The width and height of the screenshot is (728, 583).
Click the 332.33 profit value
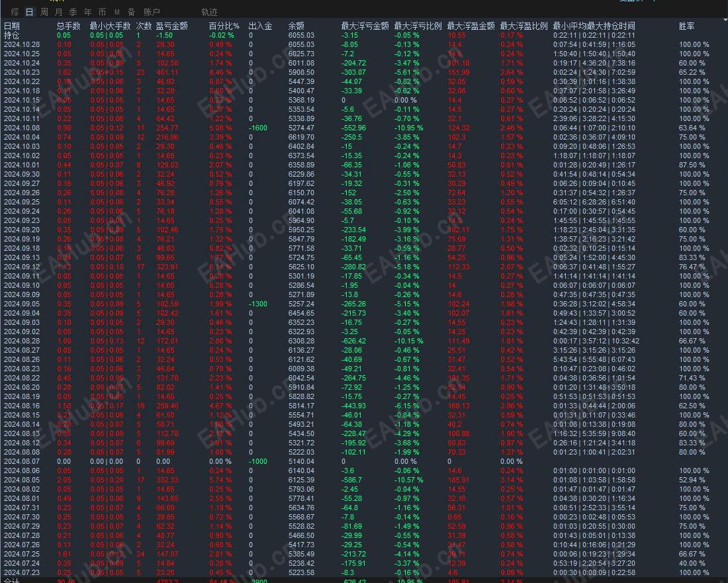coord(167,480)
